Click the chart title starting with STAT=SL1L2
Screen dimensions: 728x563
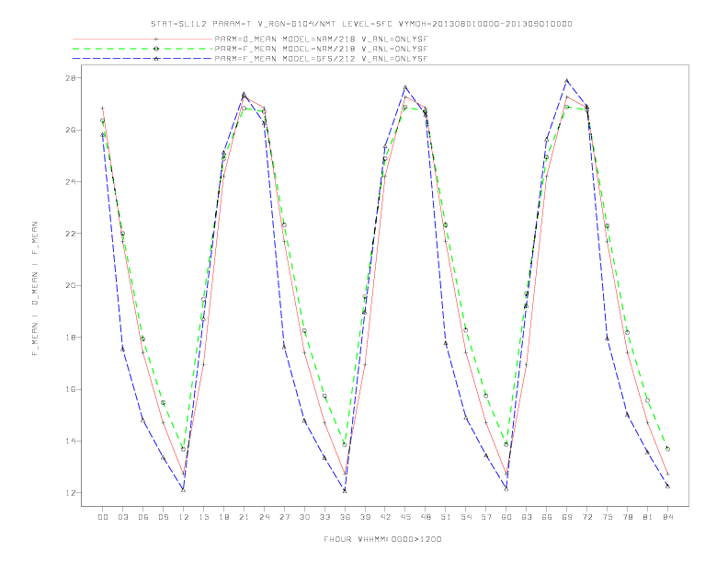[x=361, y=24]
